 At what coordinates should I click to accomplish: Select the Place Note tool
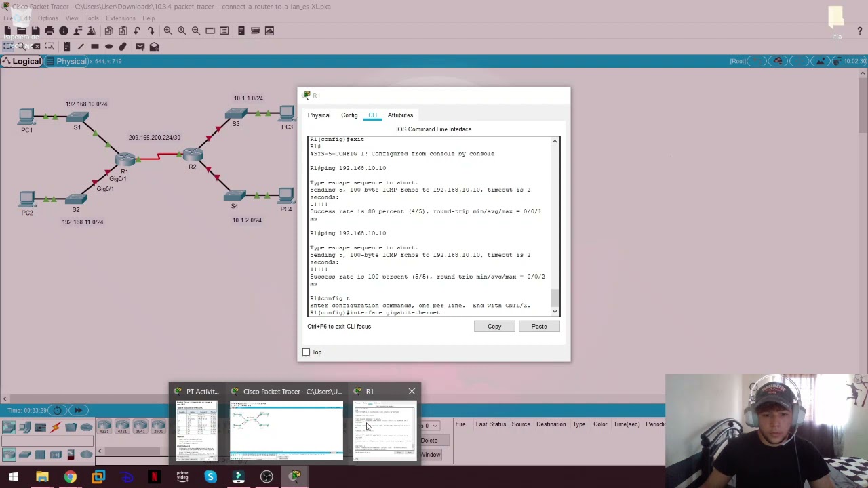pyautogui.click(x=66, y=47)
